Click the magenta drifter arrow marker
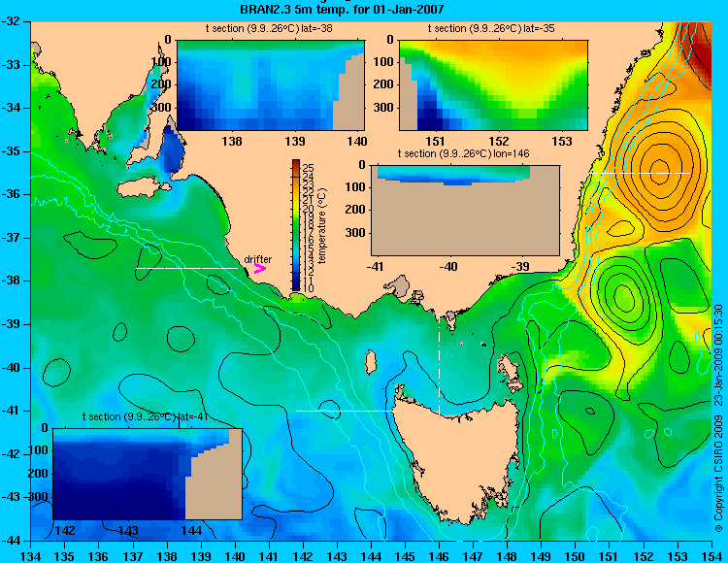 pyautogui.click(x=259, y=268)
